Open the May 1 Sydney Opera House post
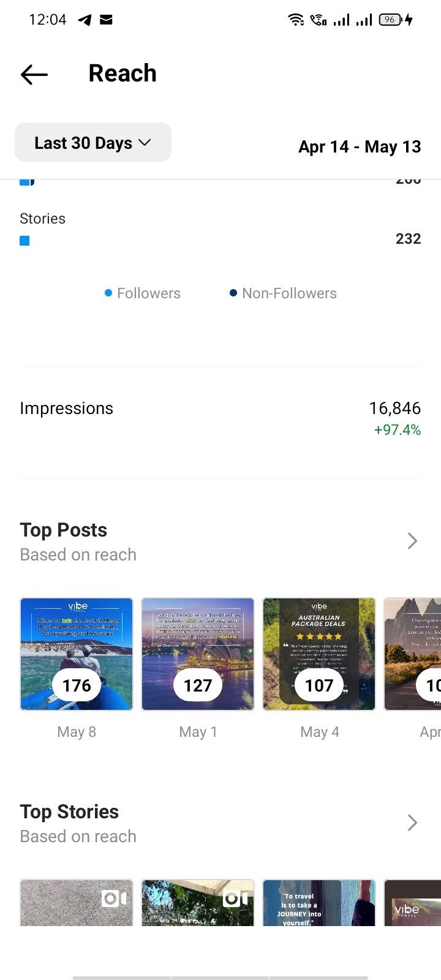 pyautogui.click(x=198, y=654)
